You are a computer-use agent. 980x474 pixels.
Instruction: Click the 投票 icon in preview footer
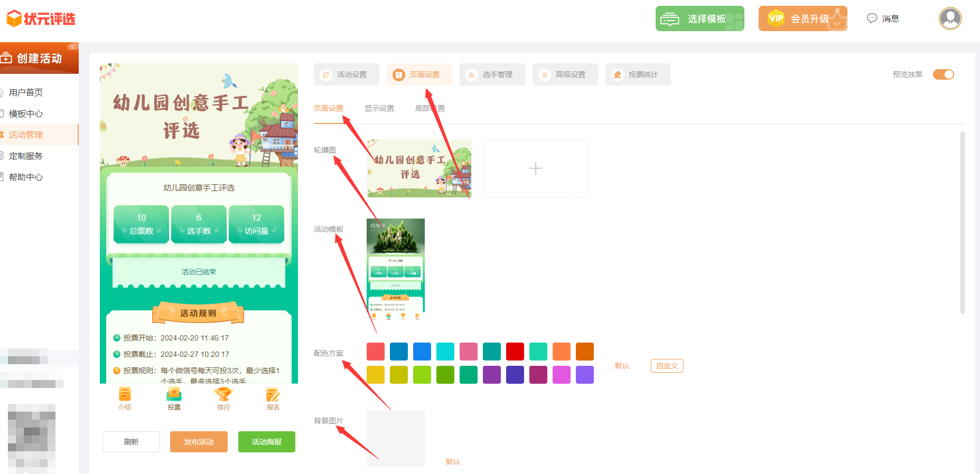pyautogui.click(x=174, y=395)
